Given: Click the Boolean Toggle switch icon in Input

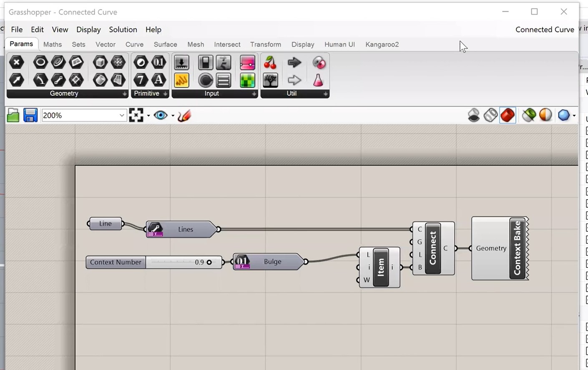Looking at the screenshot, I should pyautogui.click(x=206, y=62).
